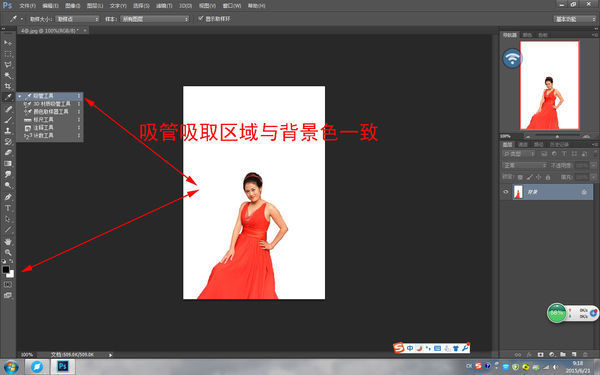Create a new group in Layers panel
Screen dimensions: 600x375
(563, 355)
